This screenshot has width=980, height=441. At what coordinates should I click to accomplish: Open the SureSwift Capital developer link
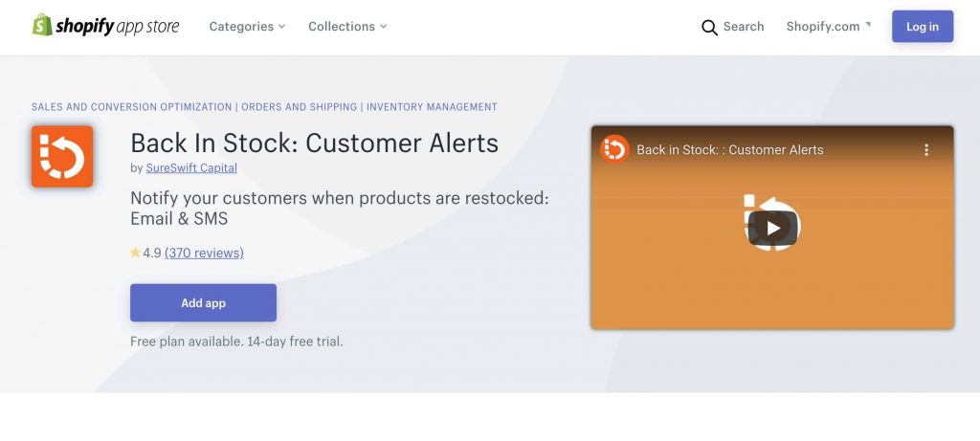point(191,168)
